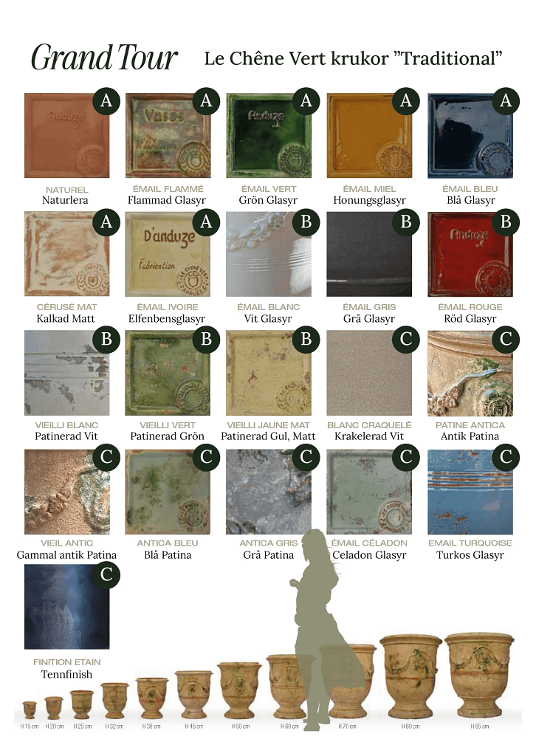Click the B badge on Émail Blanc
This screenshot has width=536, height=756.
(306, 221)
